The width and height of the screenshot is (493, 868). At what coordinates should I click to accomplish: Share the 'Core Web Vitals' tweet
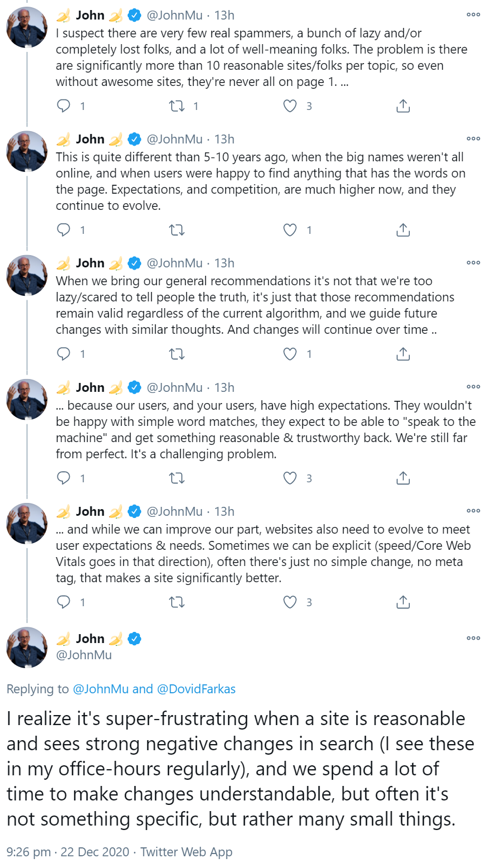click(x=403, y=602)
